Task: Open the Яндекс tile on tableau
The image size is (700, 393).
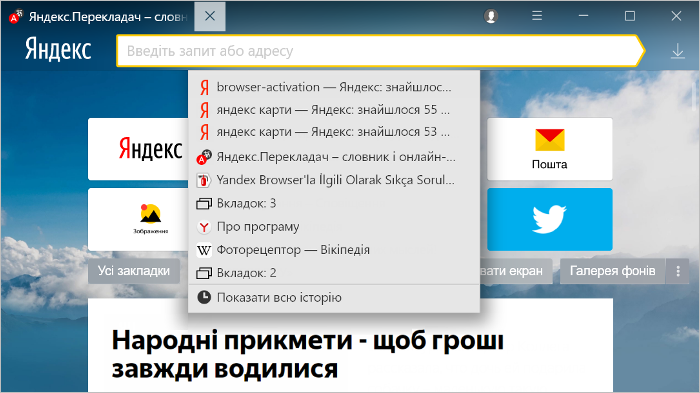Action: (138, 149)
